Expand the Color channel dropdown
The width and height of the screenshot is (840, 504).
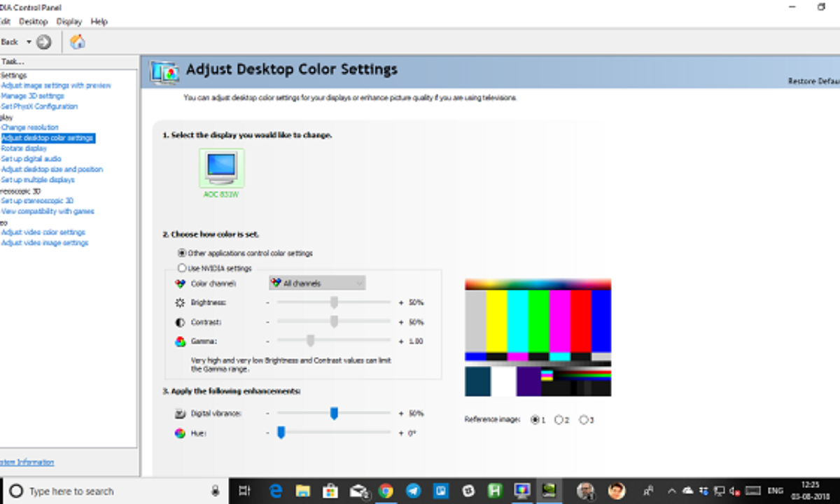pyautogui.click(x=318, y=283)
